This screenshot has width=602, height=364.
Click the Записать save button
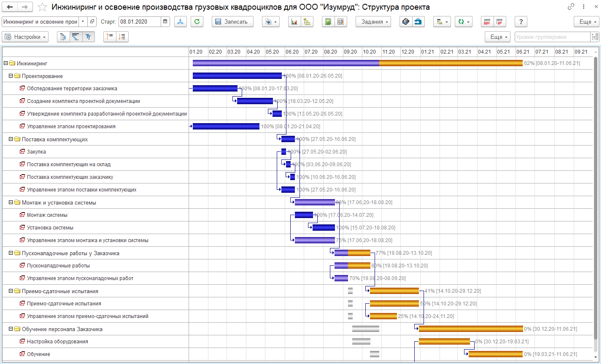(232, 22)
